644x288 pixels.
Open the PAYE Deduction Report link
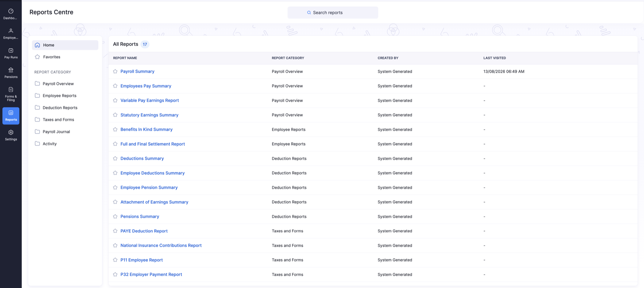click(x=144, y=231)
